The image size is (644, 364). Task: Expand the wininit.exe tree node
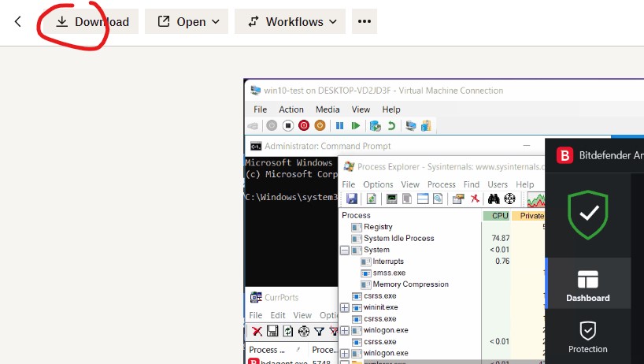click(345, 307)
